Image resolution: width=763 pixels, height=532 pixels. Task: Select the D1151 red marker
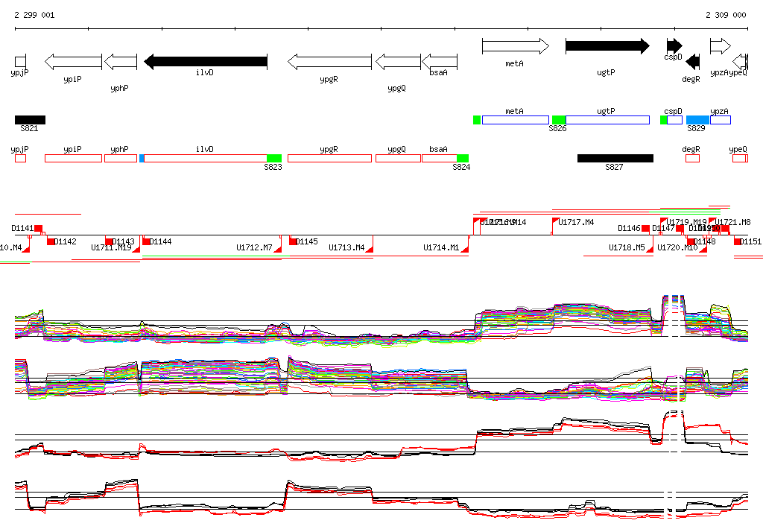pyautogui.click(x=738, y=241)
